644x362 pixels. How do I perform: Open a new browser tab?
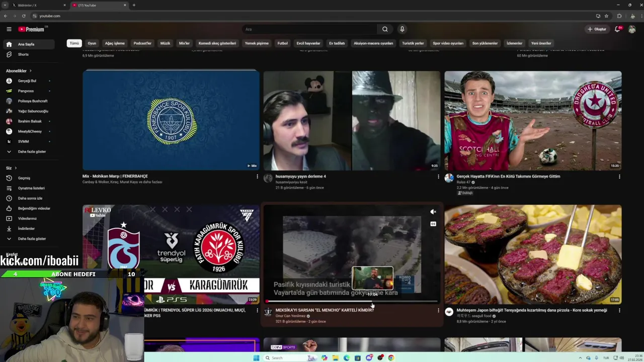click(x=134, y=5)
